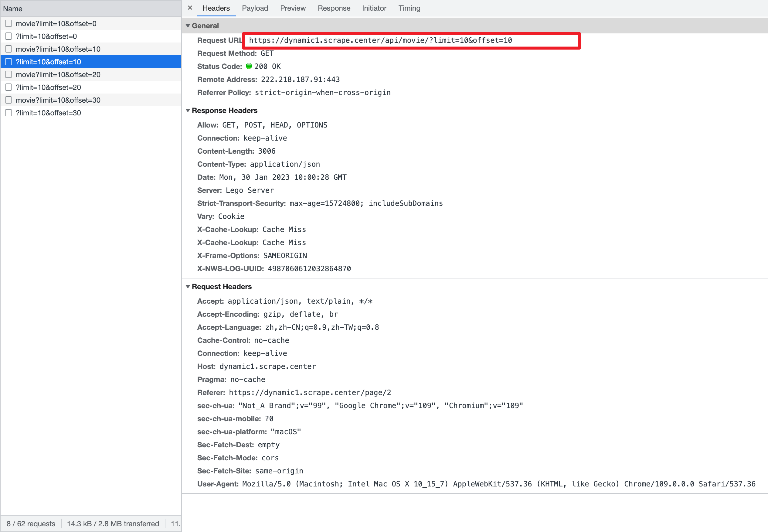This screenshot has width=768, height=532.
Task: Click the 14.3 kB transferred status
Action: point(113,524)
